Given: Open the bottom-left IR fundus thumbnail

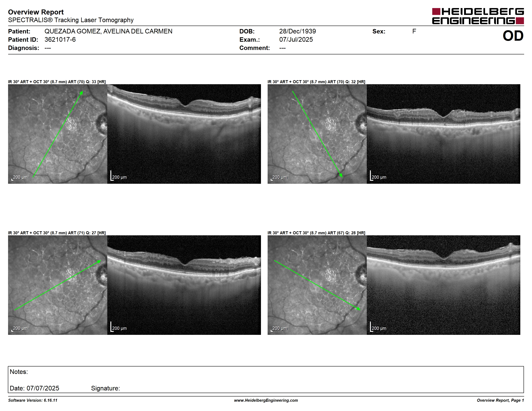Looking at the screenshot, I should 57,285.
